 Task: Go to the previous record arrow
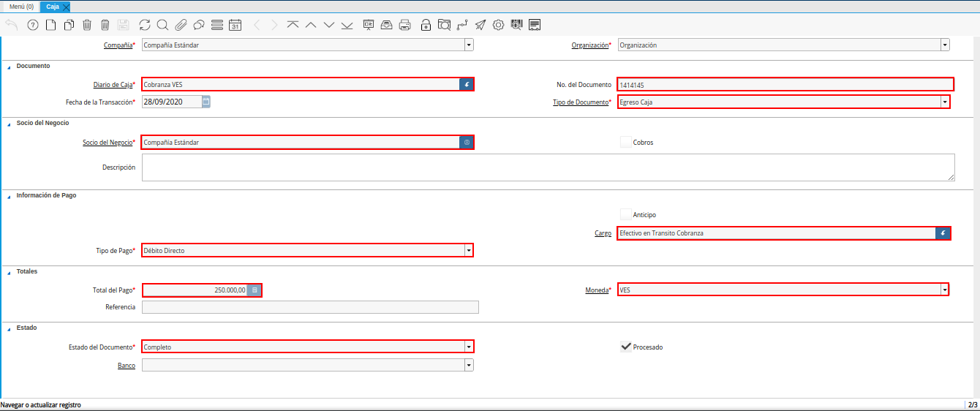tap(311, 25)
